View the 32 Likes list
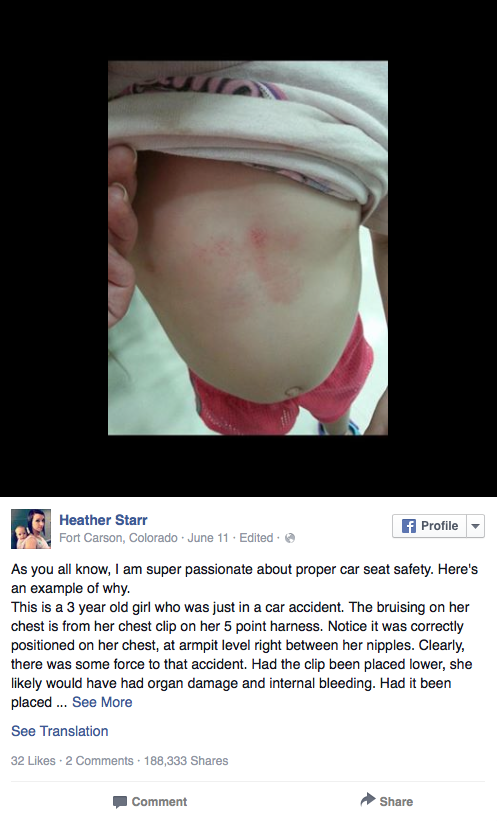This screenshot has height=821, width=497. point(33,761)
